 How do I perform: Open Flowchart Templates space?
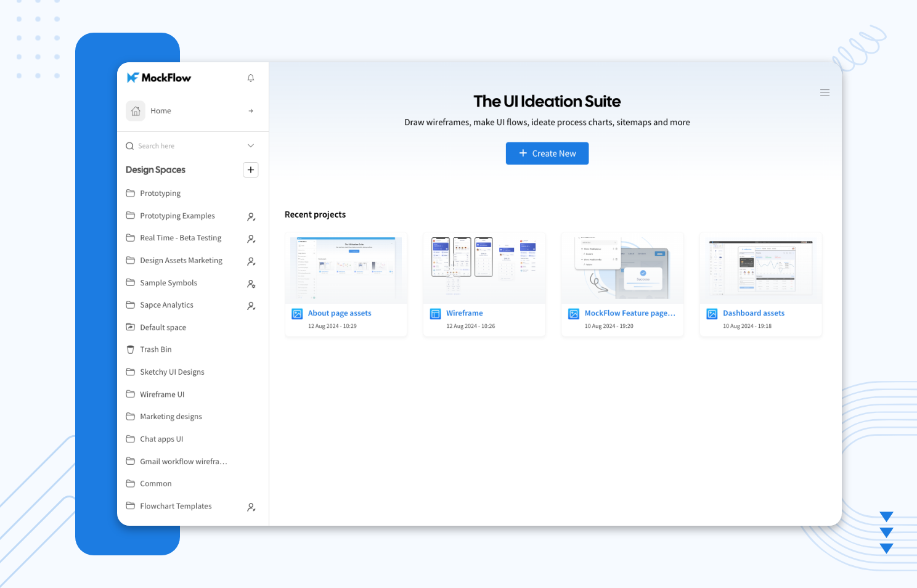(176, 506)
